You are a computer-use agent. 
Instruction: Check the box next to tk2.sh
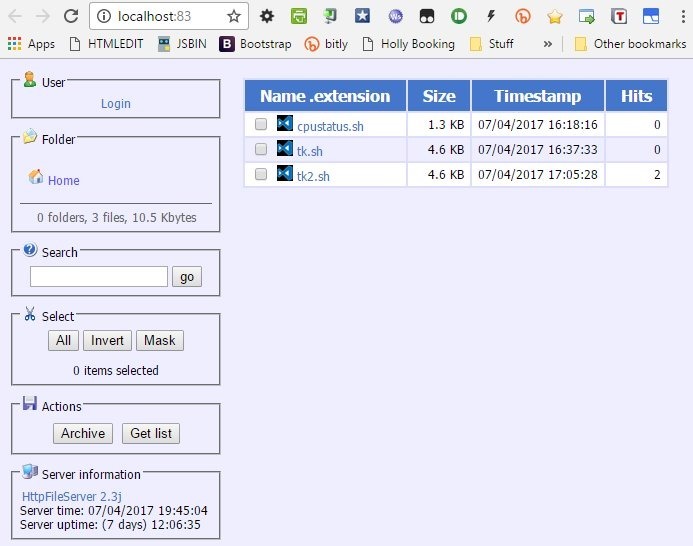[261, 174]
